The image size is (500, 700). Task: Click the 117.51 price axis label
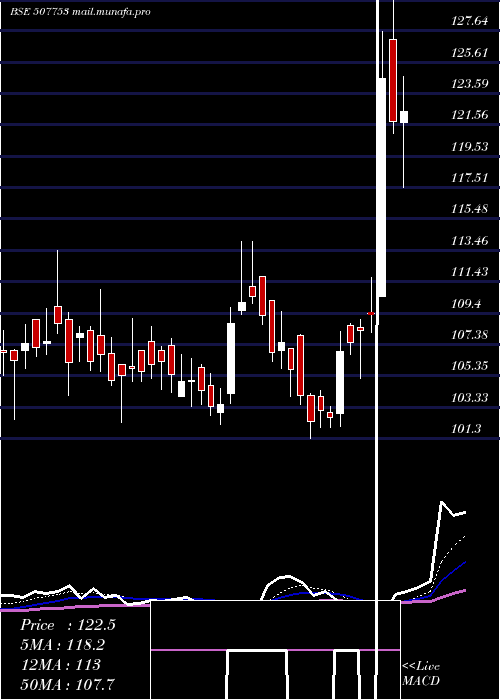coord(470,178)
